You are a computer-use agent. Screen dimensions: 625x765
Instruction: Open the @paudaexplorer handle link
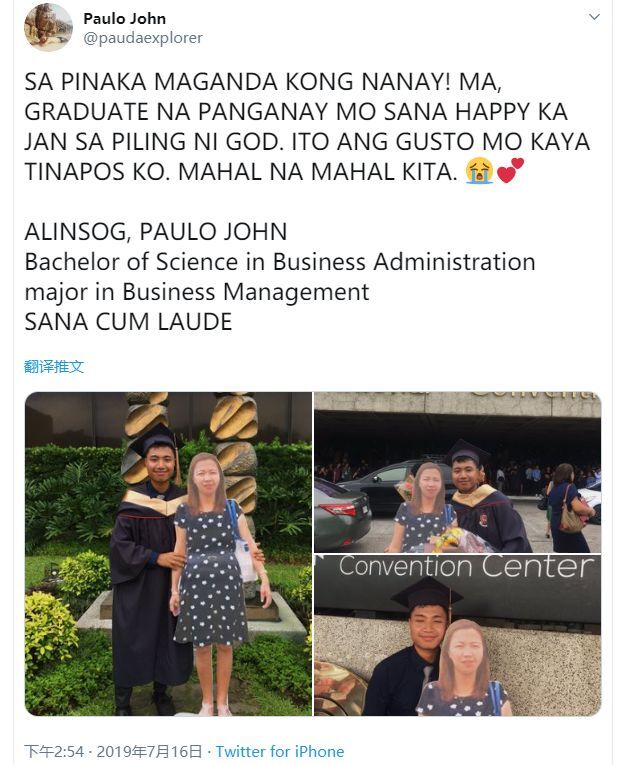coord(143,38)
